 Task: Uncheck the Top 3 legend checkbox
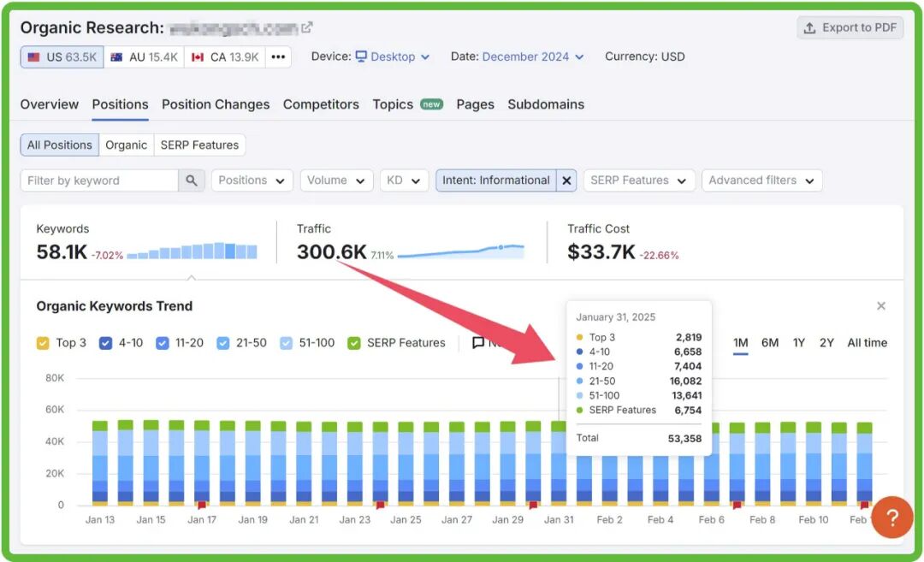pyautogui.click(x=43, y=343)
